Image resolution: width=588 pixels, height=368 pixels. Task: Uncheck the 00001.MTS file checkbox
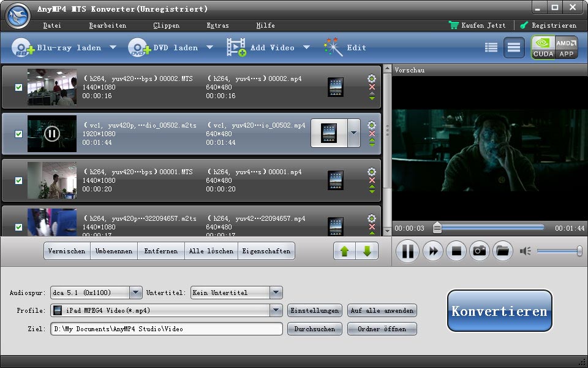(x=18, y=180)
